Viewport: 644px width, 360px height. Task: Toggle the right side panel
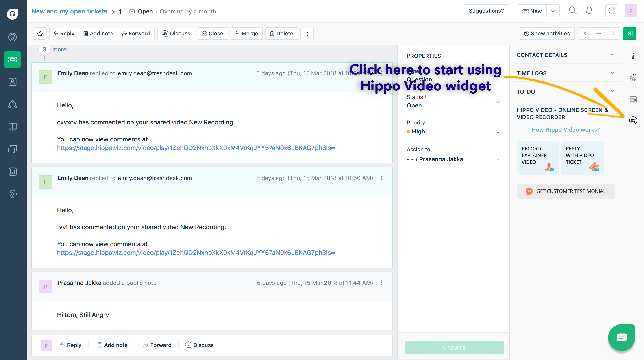pos(629,34)
